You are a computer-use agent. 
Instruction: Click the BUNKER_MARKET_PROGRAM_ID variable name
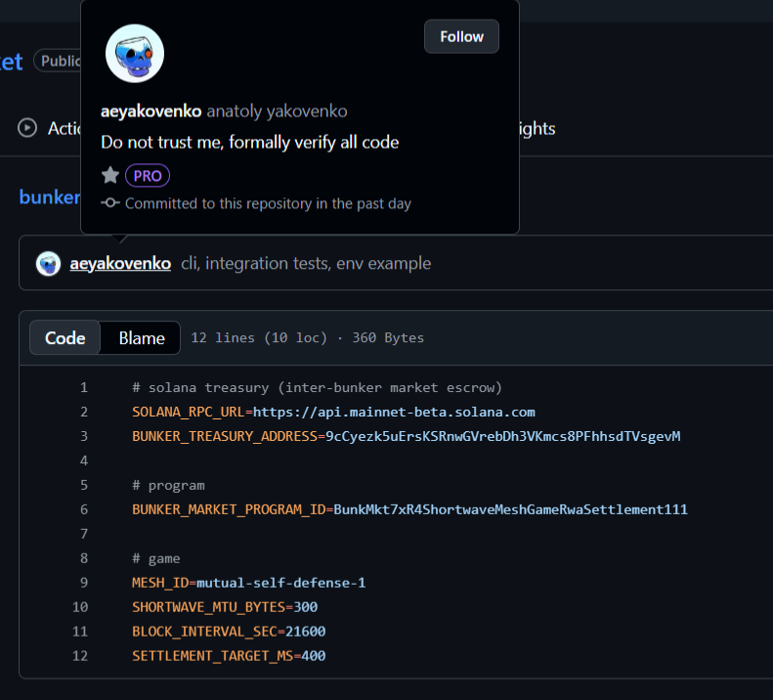coord(229,509)
